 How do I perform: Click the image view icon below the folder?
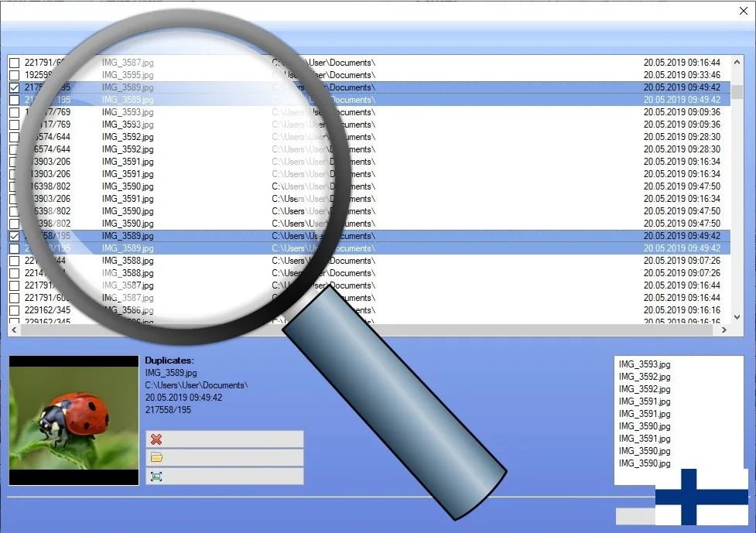[x=156, y=477]
